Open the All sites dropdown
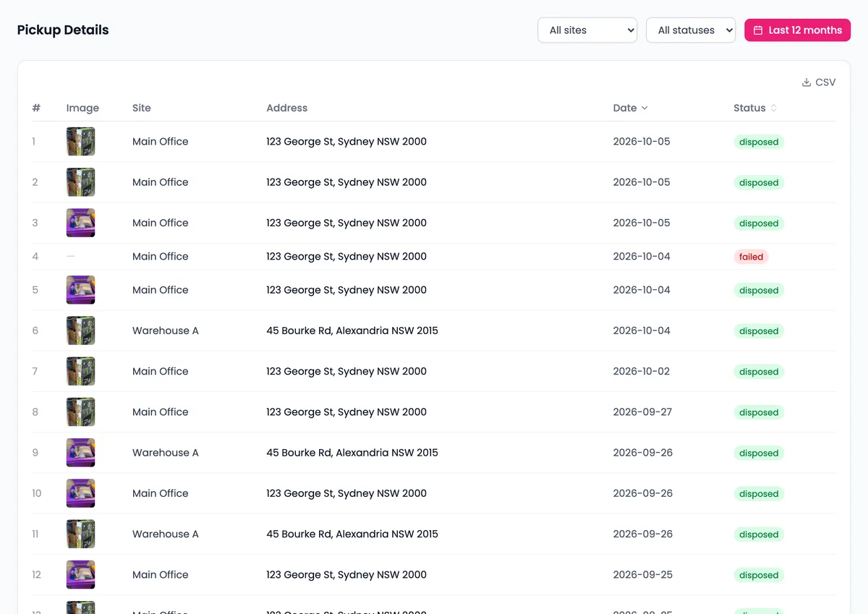Image resolution: width=868 pixels, height=614 pixels. (x=587, y=30)
